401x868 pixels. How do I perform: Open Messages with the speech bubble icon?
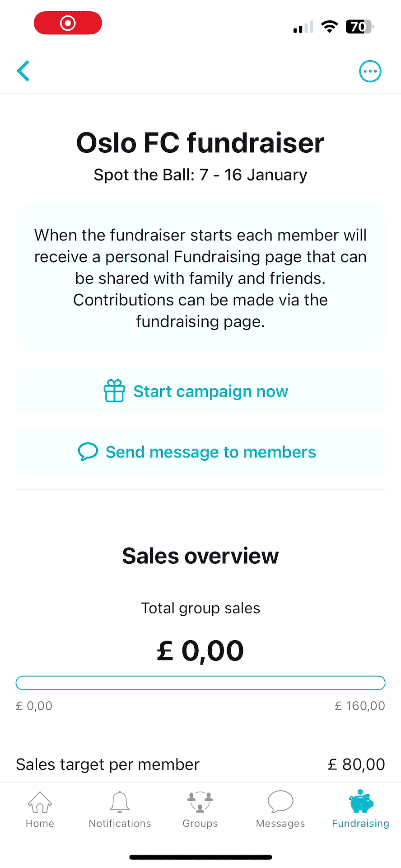pos(280,801)
